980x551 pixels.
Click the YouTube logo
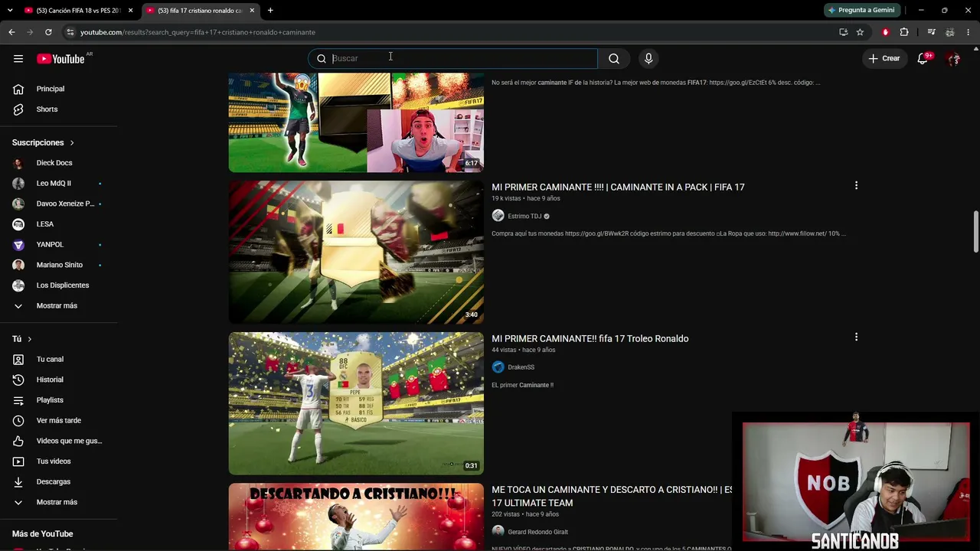[60, 59]
